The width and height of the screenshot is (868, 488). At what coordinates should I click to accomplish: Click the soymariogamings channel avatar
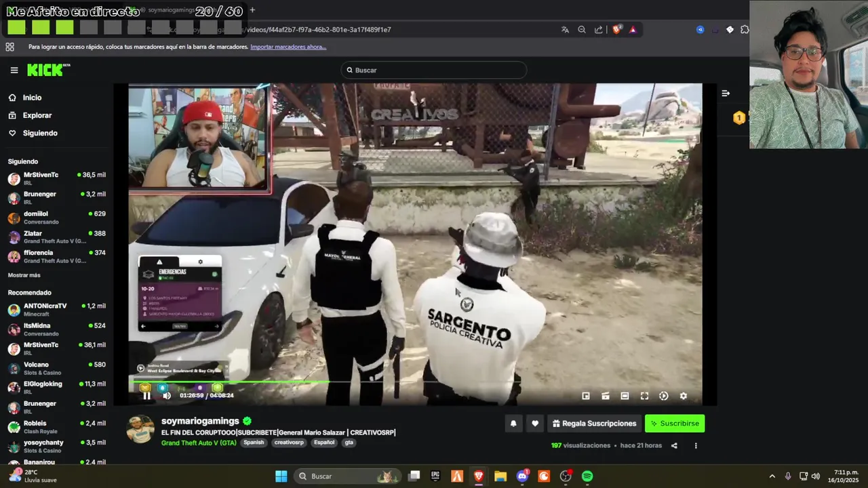(140, 429)
